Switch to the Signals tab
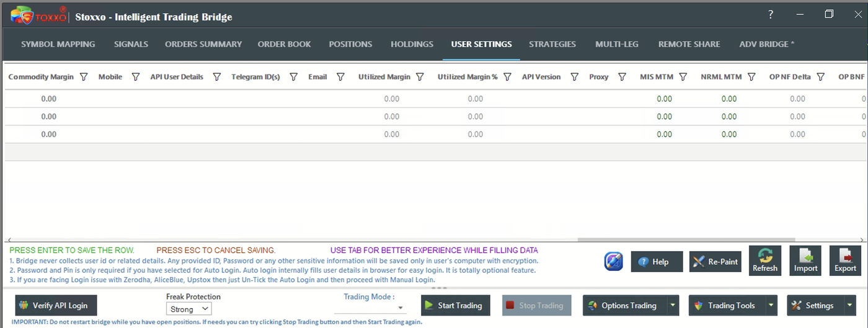868x328 pixels. (x=131, y=44)
